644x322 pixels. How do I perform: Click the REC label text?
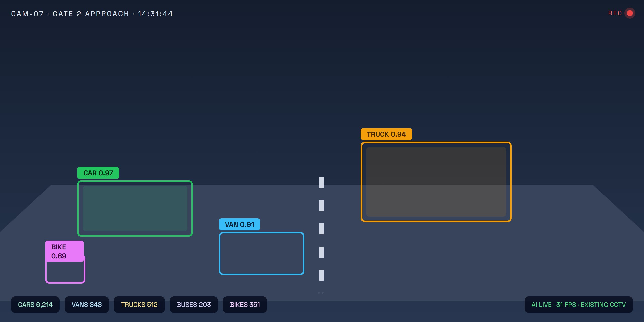point(615,13)
